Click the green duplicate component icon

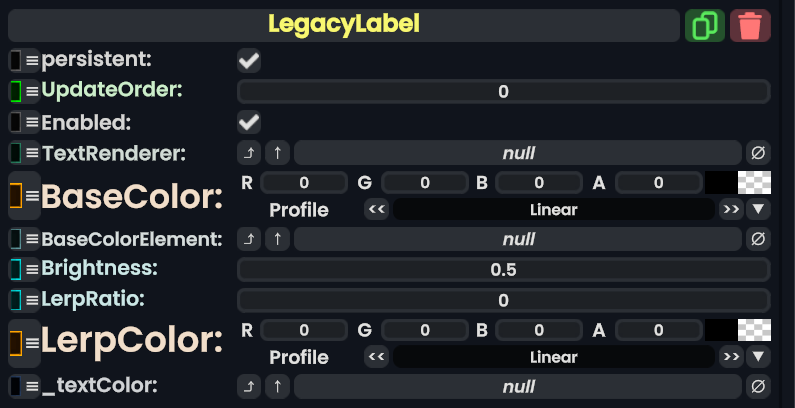tap(705, 25)
